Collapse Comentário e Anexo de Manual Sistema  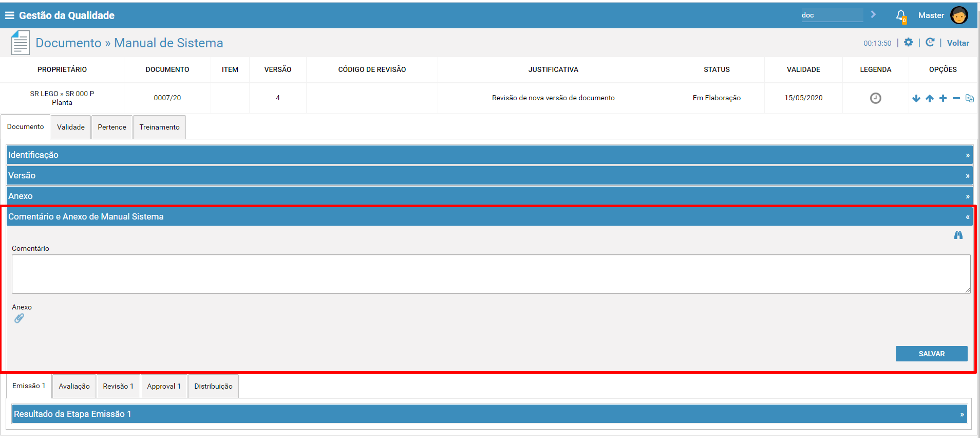pos(489,216)
